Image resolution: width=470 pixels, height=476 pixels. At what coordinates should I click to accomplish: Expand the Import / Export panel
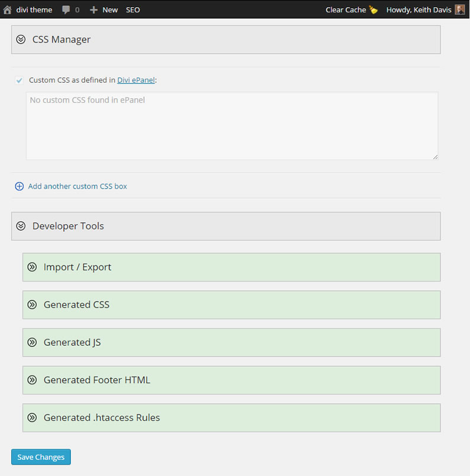(232, 267)
